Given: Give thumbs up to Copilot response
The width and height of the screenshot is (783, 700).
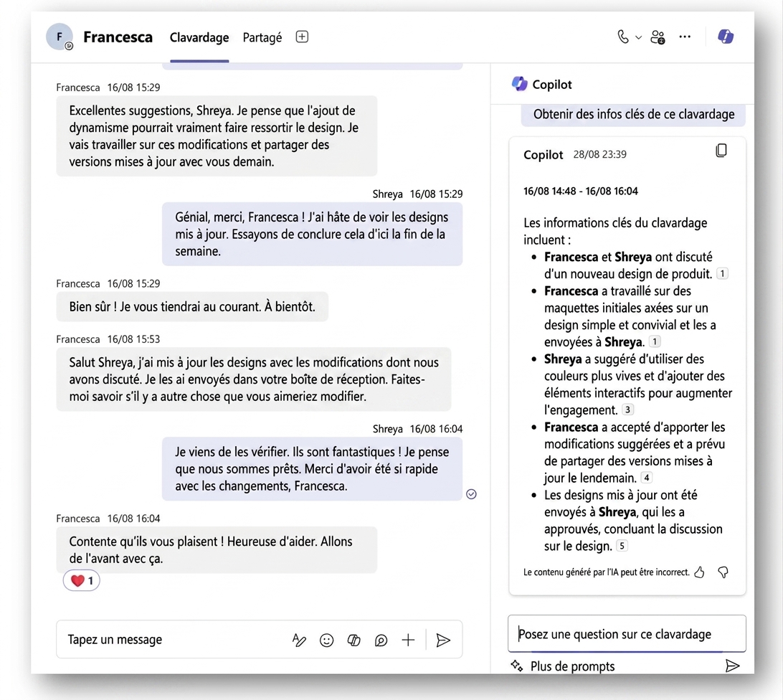Looking at the screenshot, I should [699, 572].
